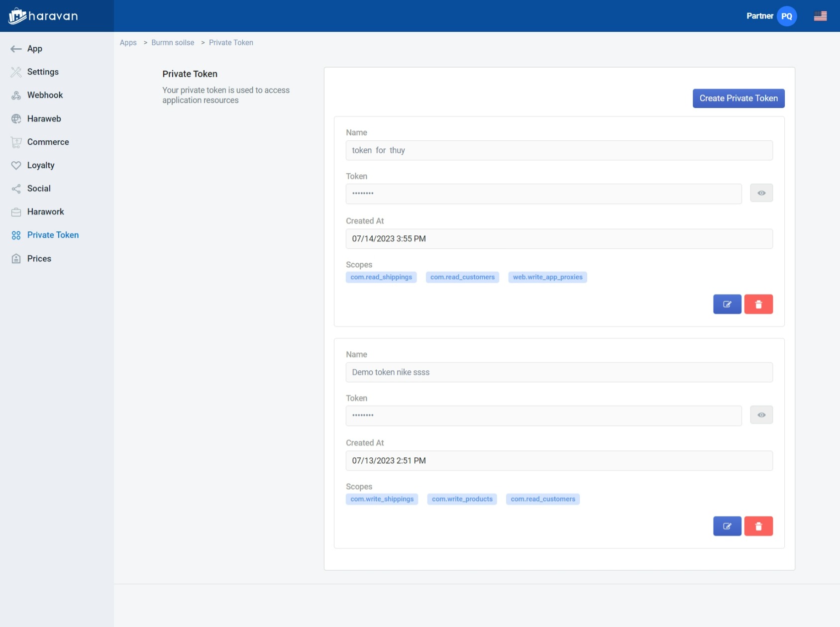Viewport: 840px width, 627px height.
Task: Click the Prices icon in sidebar
Action: coord(15,258)
